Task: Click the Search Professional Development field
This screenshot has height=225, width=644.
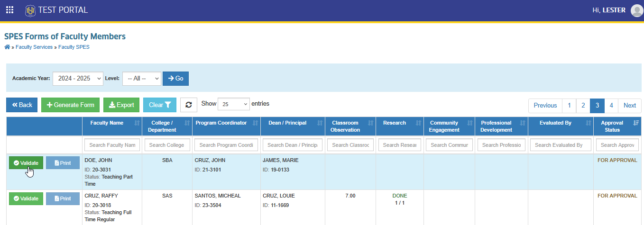Action: point(501,145)
